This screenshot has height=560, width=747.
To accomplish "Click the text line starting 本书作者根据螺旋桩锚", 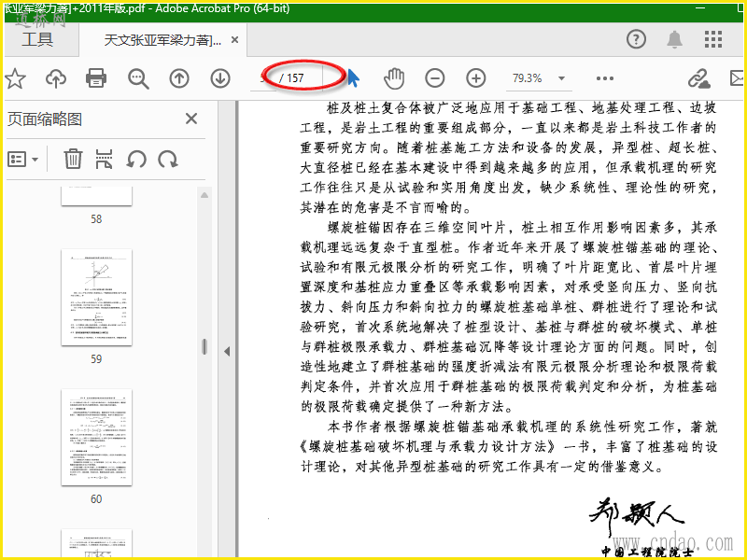I will (522, 427).
